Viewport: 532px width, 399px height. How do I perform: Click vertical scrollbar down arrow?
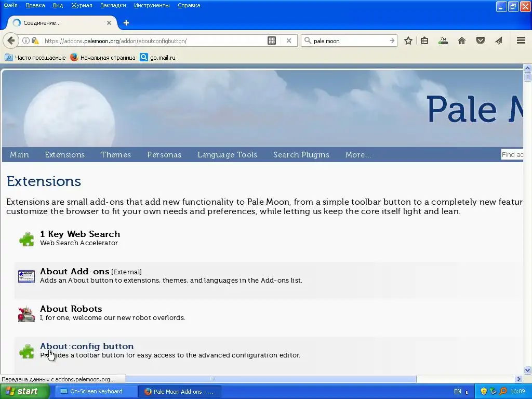(527, 370)
